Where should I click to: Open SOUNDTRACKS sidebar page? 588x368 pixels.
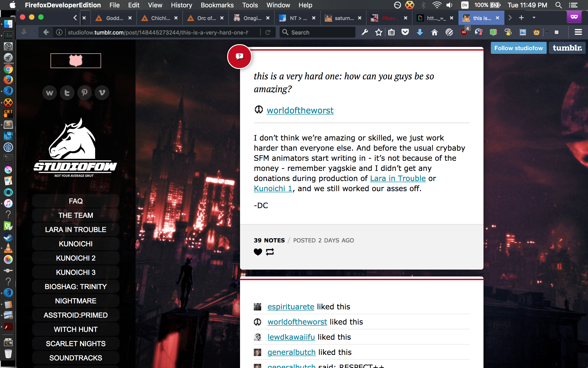tap(76, 358)
